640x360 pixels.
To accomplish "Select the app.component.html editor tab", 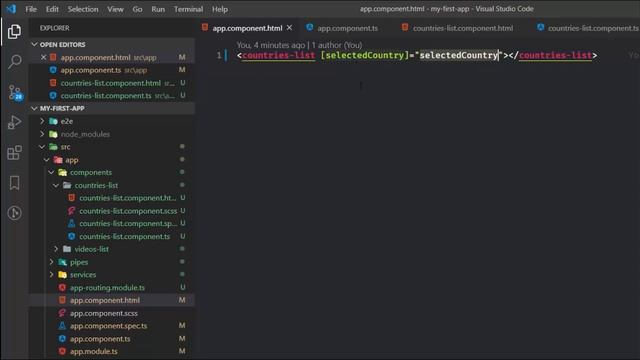I will coord(247,28).
